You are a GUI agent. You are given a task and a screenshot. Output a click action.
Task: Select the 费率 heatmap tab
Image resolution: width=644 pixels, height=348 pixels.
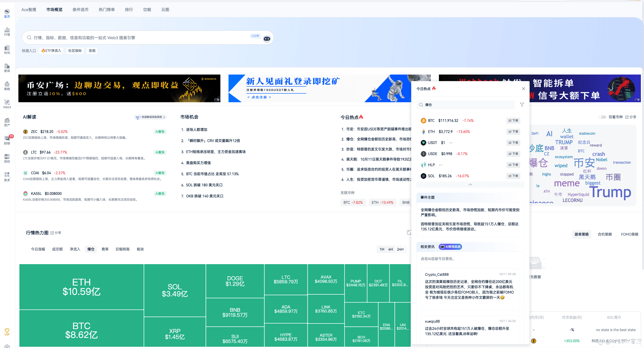(x=105, y=249)
